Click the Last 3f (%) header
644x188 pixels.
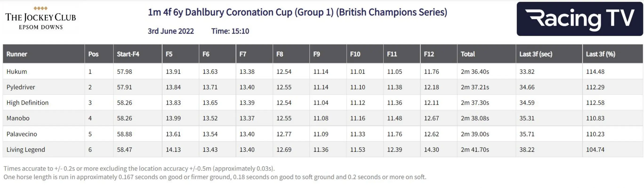[600, 54]
